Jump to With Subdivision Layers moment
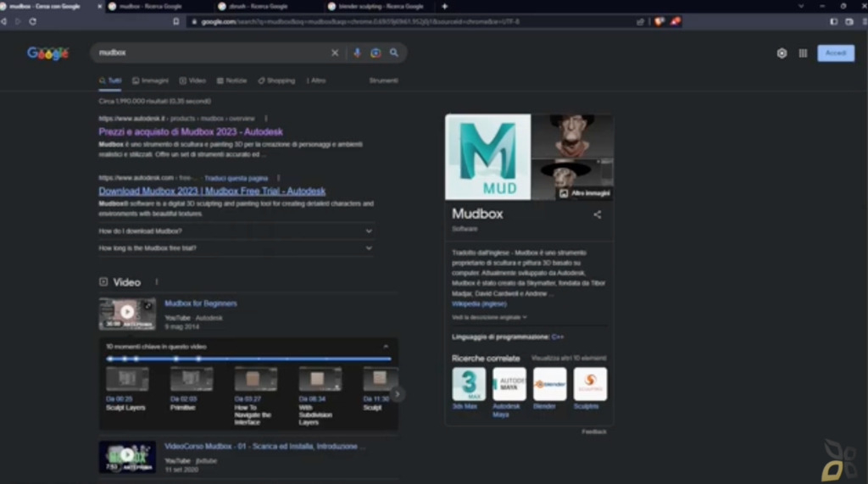The width and height of the screenshot is (868, 484). tap(320, 396)
